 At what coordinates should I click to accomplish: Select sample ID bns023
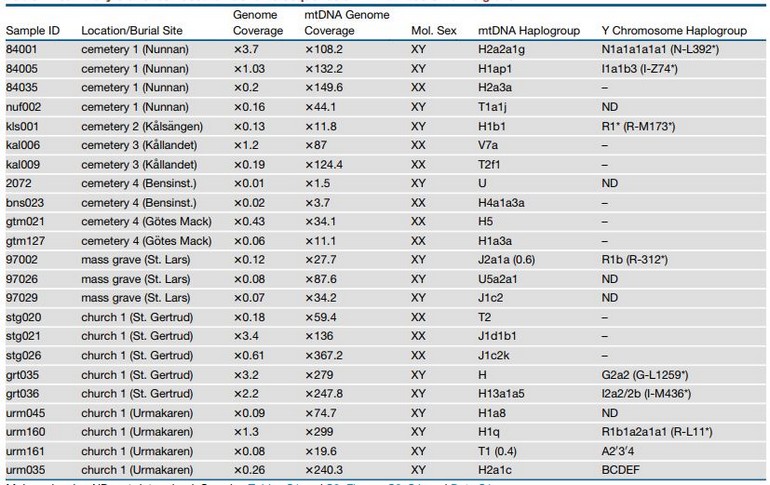click(25, 203)
